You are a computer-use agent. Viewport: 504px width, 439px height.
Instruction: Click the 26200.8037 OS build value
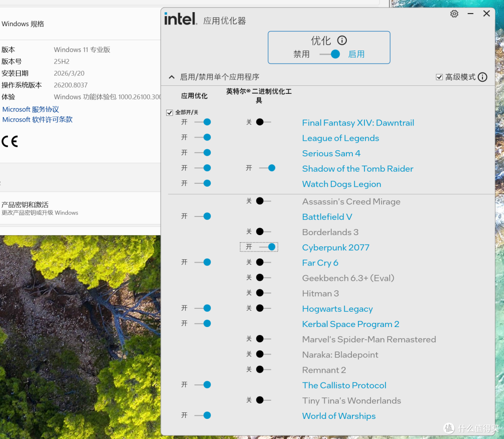71,85
